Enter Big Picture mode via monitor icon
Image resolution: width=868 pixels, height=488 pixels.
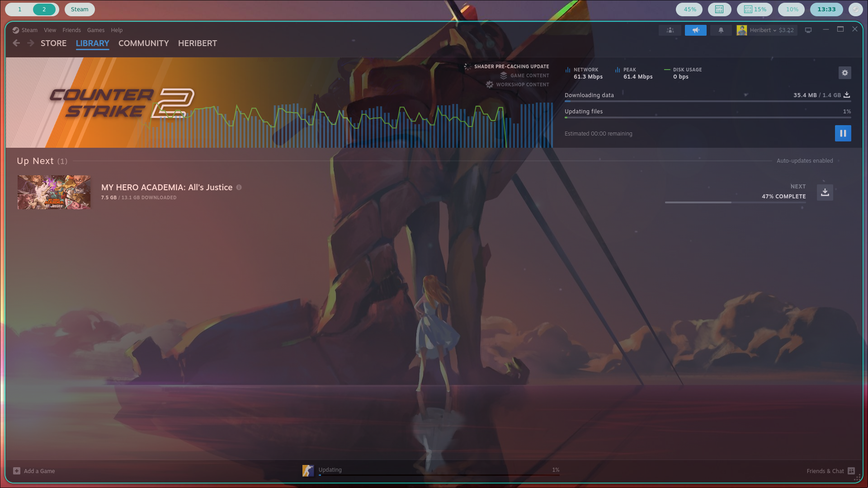tap(808, 30)
